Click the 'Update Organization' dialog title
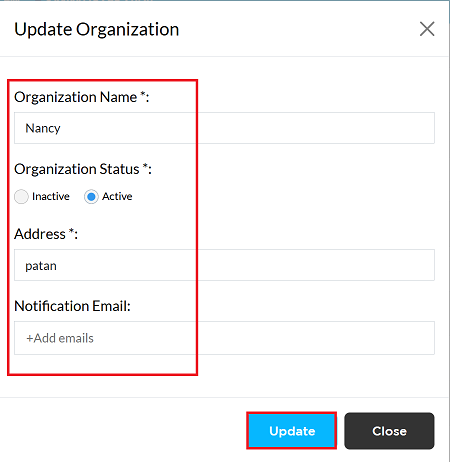This screenshot has height=462, width=450. tap(97, 29)
